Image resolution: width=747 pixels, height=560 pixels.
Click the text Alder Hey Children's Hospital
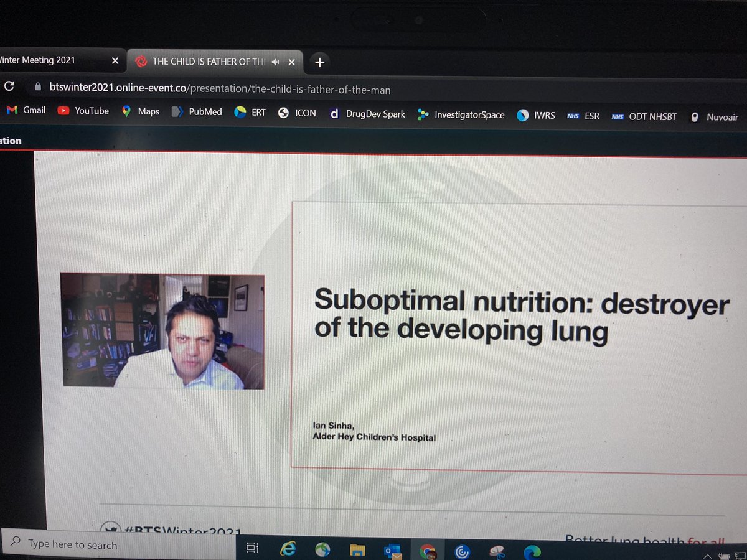(375, 437)
